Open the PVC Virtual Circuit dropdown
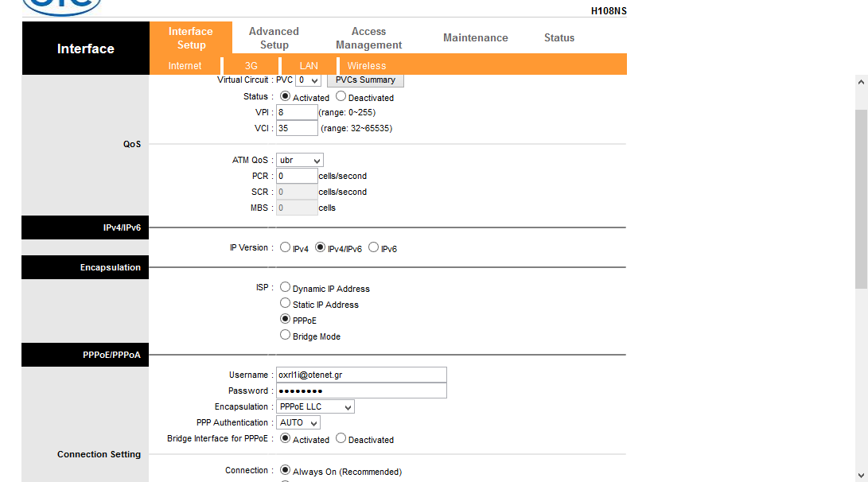Viewport: 868px width, 482px height. click(x=309, y=80)
